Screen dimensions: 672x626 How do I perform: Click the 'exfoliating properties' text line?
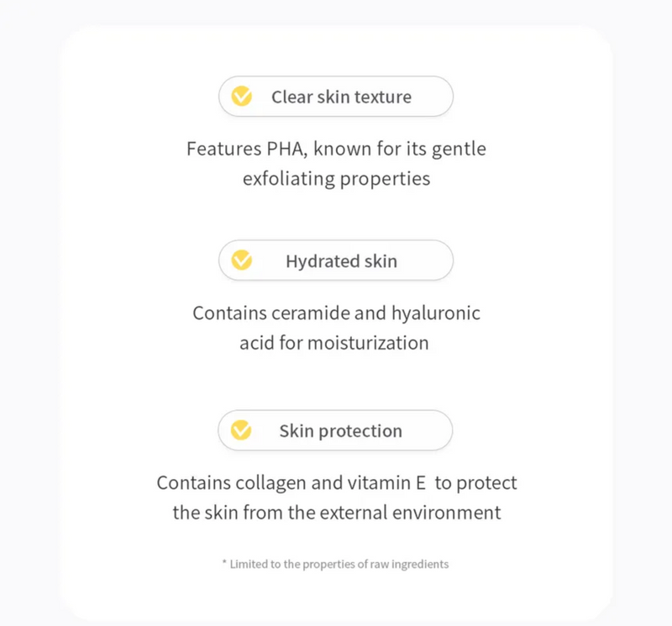coord(337,179)
